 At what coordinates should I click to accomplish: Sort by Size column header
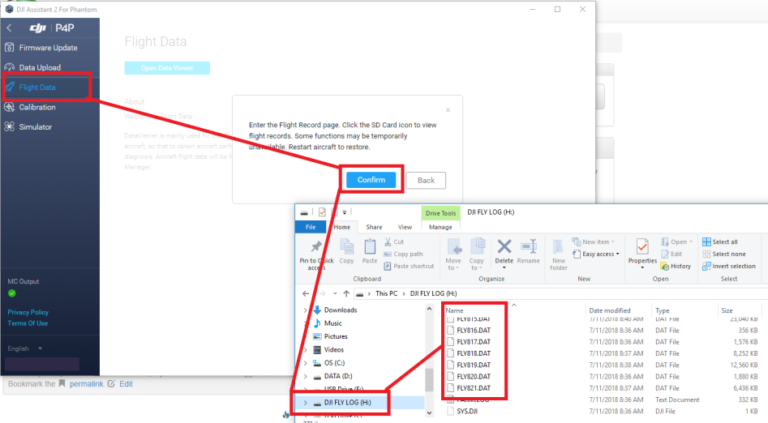[727, 310]
